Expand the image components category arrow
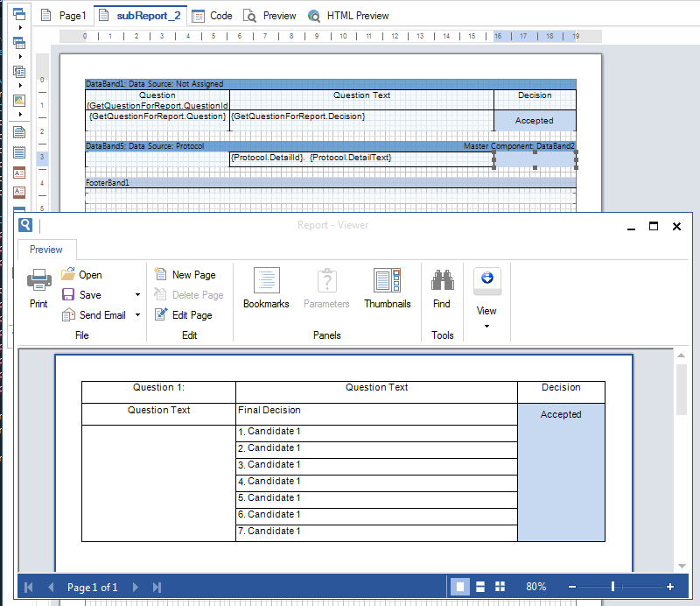700x606 pixels. tap(20, 115)
